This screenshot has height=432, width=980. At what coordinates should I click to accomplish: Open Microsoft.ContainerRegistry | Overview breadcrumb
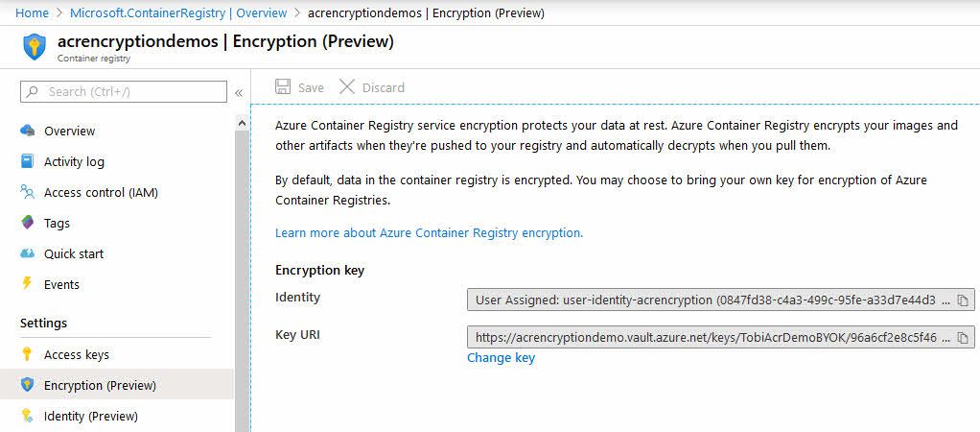click(x=178, y=12)
